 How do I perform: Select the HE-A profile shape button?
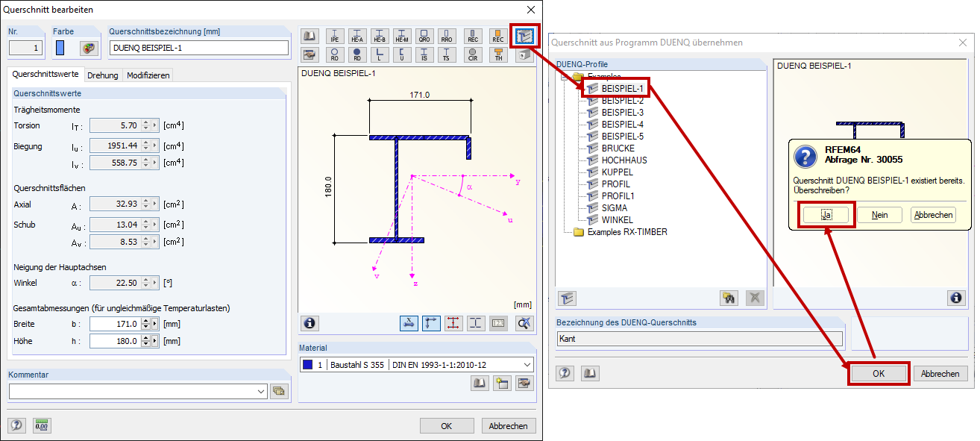(x=357, y=36)
